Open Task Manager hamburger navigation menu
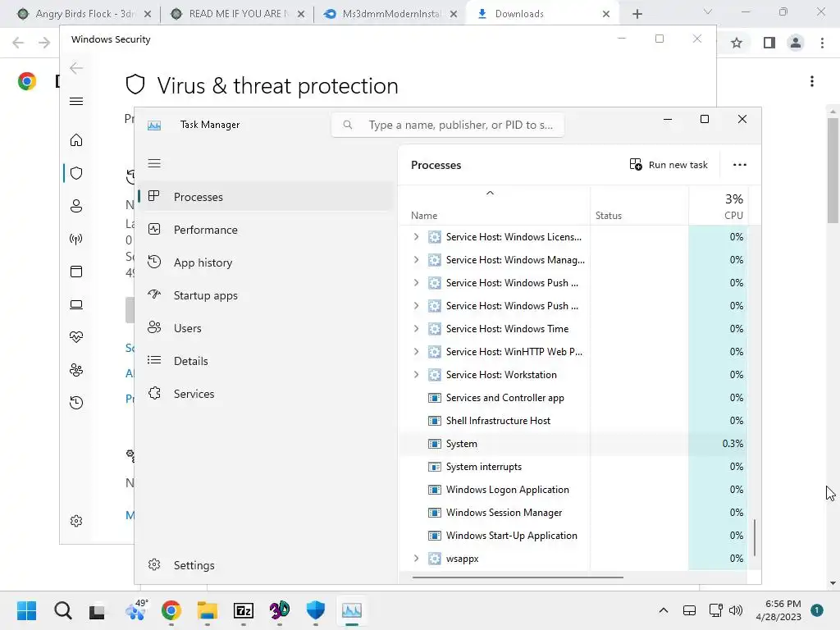840x630 pixels. [x=154, y=163]
